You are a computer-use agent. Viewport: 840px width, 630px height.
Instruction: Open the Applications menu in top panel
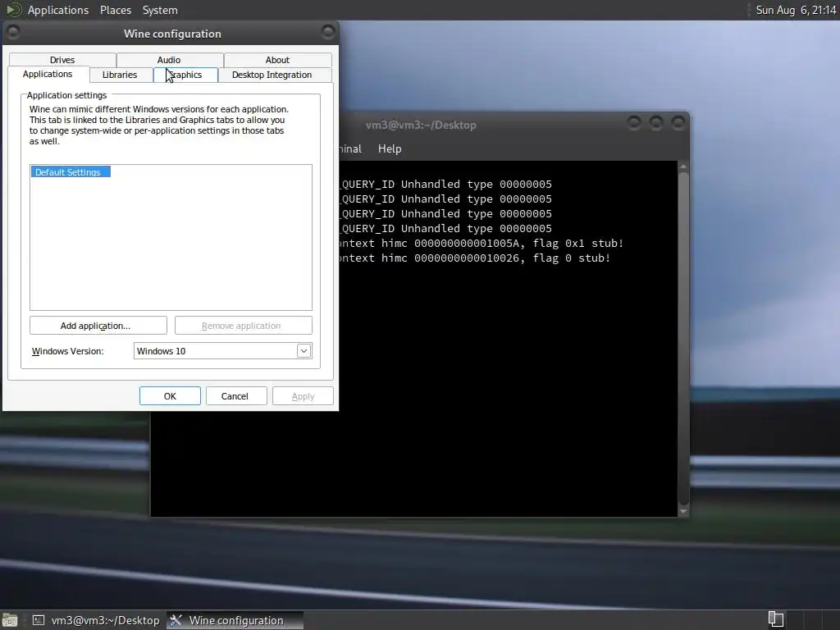click(x=58, y=10)
